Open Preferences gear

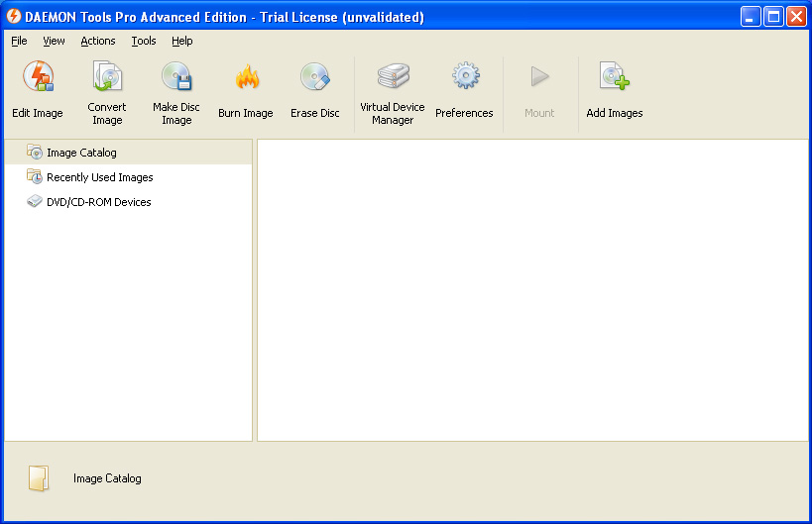click(465, 76)
